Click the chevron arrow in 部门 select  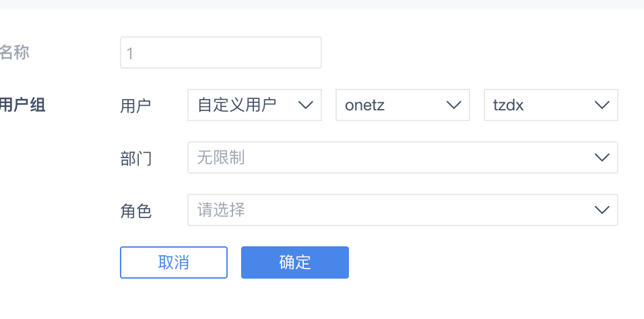[x=602, y=157]
